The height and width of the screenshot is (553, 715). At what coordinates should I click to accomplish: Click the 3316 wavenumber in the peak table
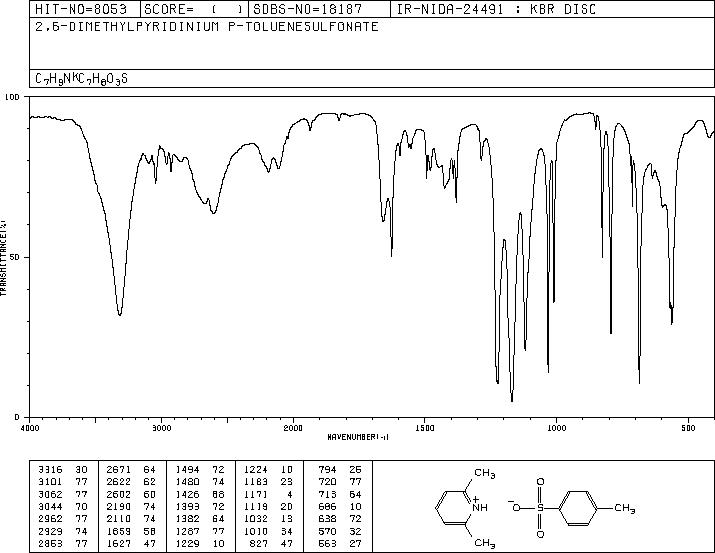tap(50, 470)
